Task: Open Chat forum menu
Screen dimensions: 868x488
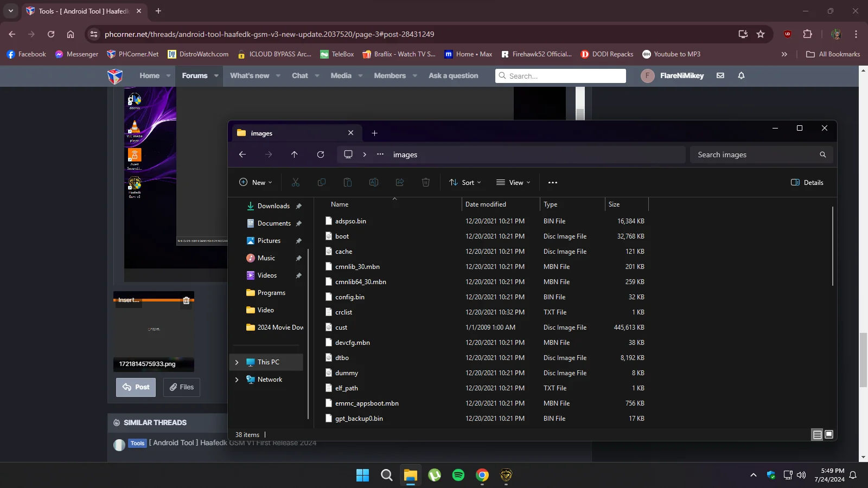Action: (x=300, y=76)
